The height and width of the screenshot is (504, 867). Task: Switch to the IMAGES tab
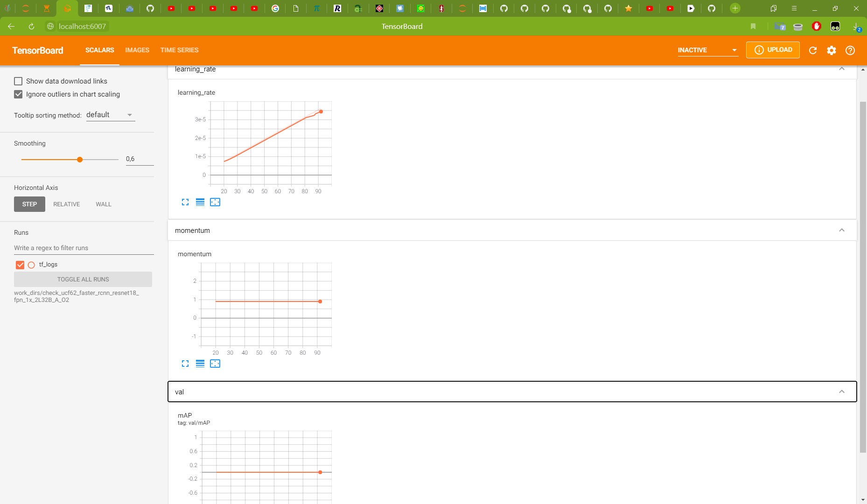[x=137, y=50]
